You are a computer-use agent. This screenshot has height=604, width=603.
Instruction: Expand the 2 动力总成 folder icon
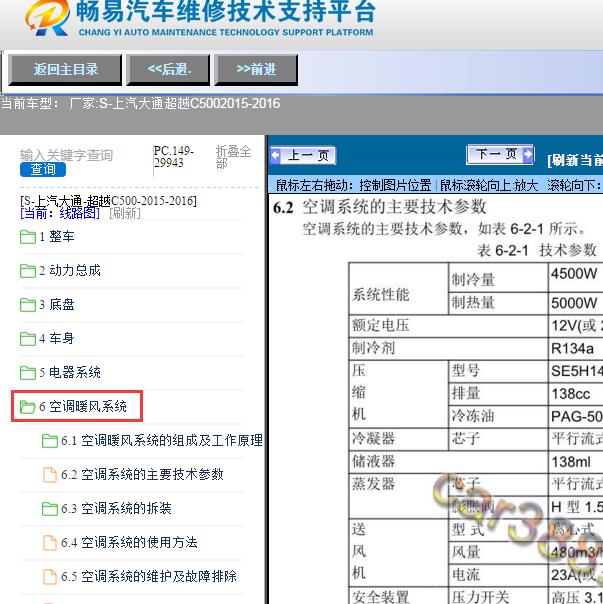click(28, 271)
